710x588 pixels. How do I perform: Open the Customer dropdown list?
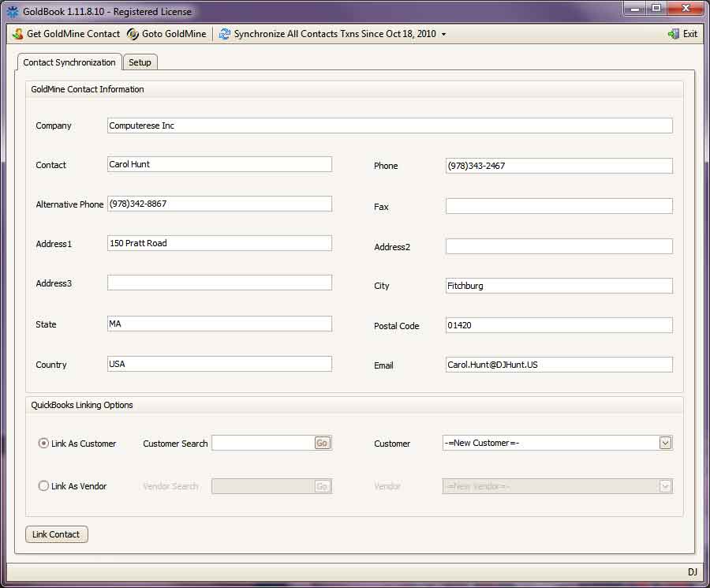click(665, 443)
